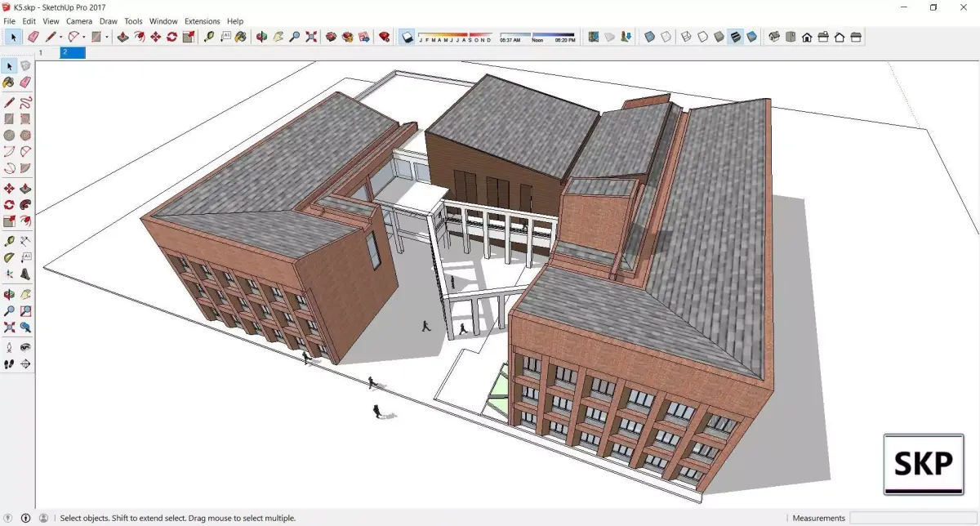Image resolution: width=980 pixels, height=526 pixels.
Task: Switch to Iso view
Action: click(774, 37)
